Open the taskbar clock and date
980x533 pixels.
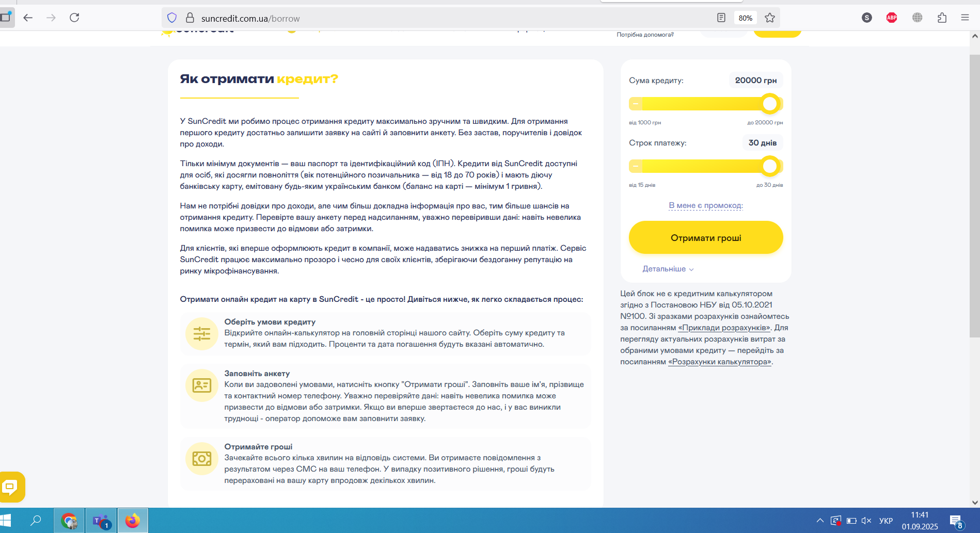tap(920, 521)
